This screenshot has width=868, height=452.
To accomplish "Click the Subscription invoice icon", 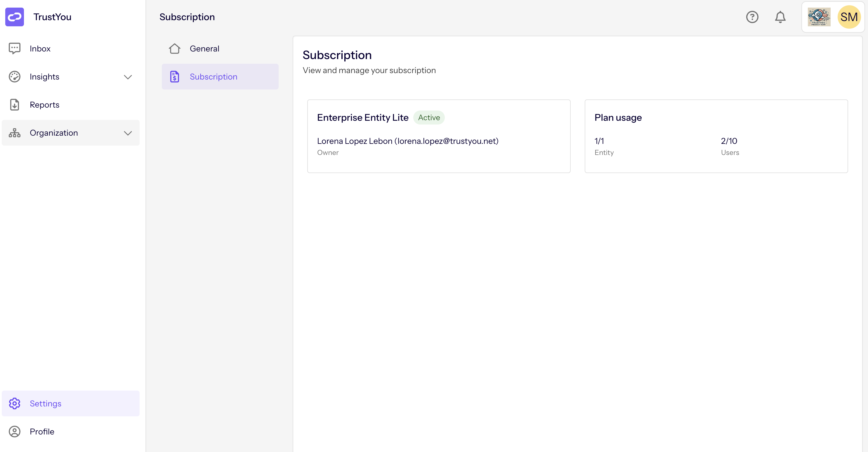I will (x=175, y=77).
